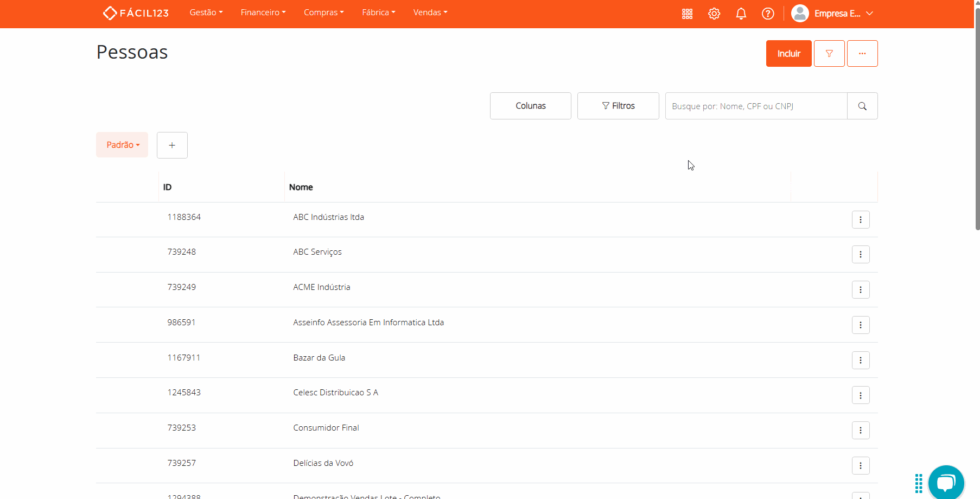
Task: Open the three-dot menu for Bazar da Gula
Action: 861,361
